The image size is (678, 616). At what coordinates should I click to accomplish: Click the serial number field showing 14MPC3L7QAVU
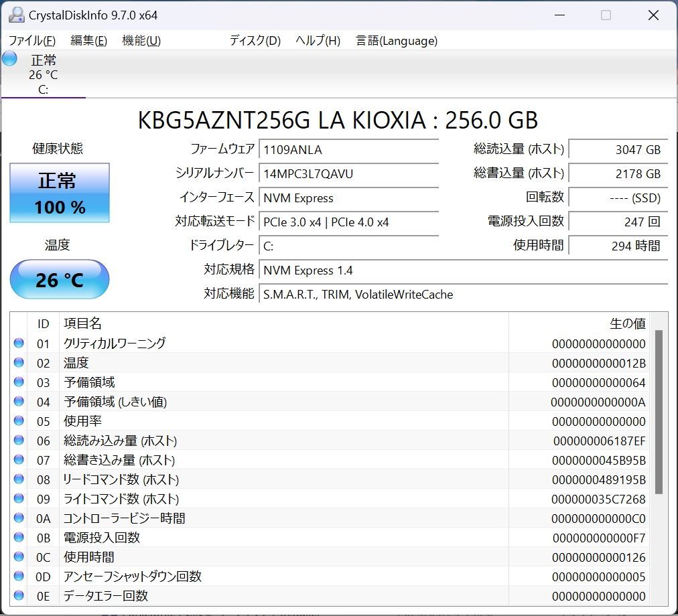pyautogui.click(x=348, y=173)
